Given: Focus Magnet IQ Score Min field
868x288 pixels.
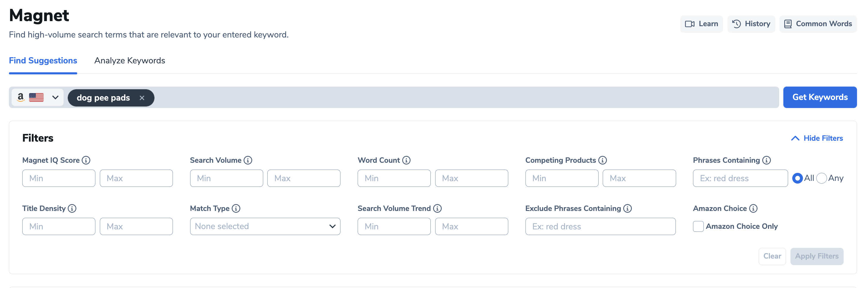Looking at the screenshot, I should coord(59,178).
